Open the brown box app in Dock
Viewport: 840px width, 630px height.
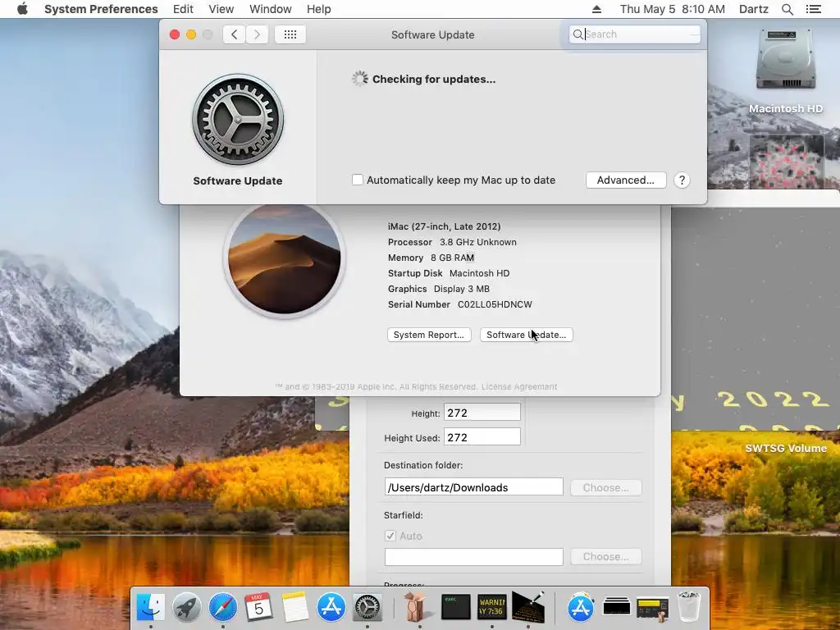415,607
